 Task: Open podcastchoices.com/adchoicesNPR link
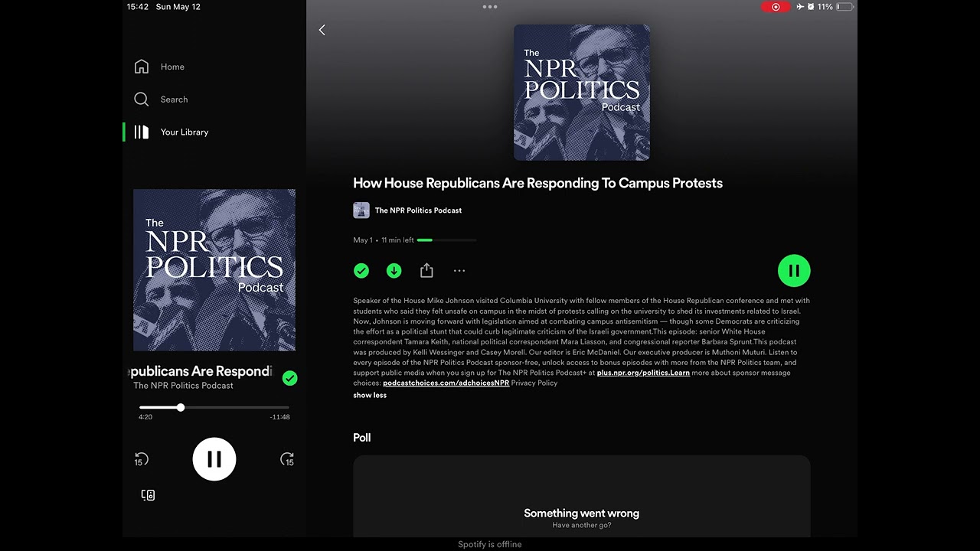[x=446, y=383]
